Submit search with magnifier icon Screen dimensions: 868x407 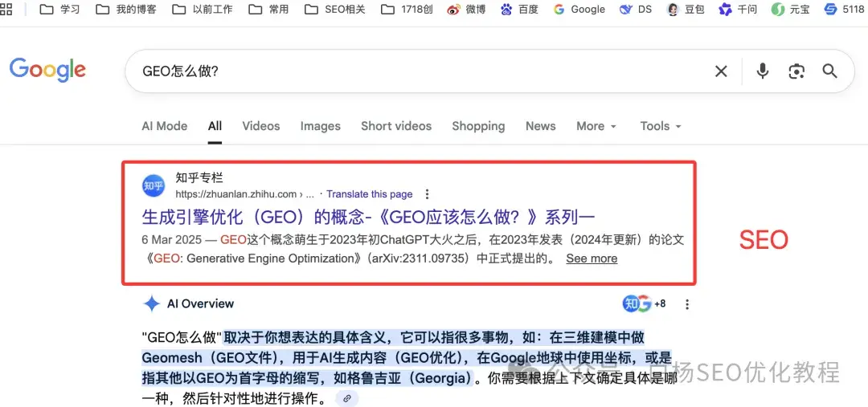click(x=829, y=71)
